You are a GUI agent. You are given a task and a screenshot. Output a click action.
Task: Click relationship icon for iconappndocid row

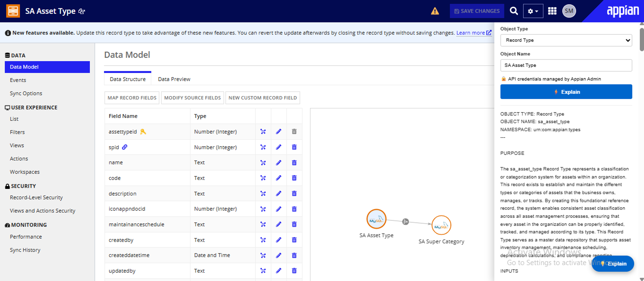[x=263, y=209]
